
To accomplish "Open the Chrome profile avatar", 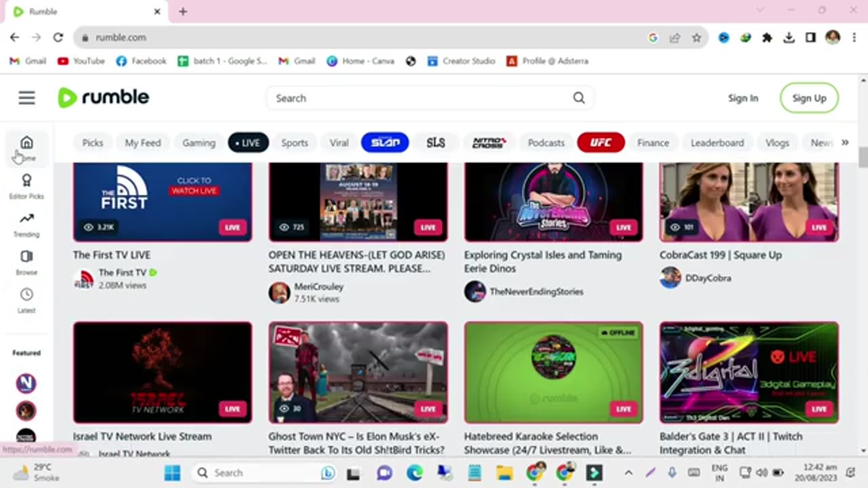I will (x=833, y=37).
